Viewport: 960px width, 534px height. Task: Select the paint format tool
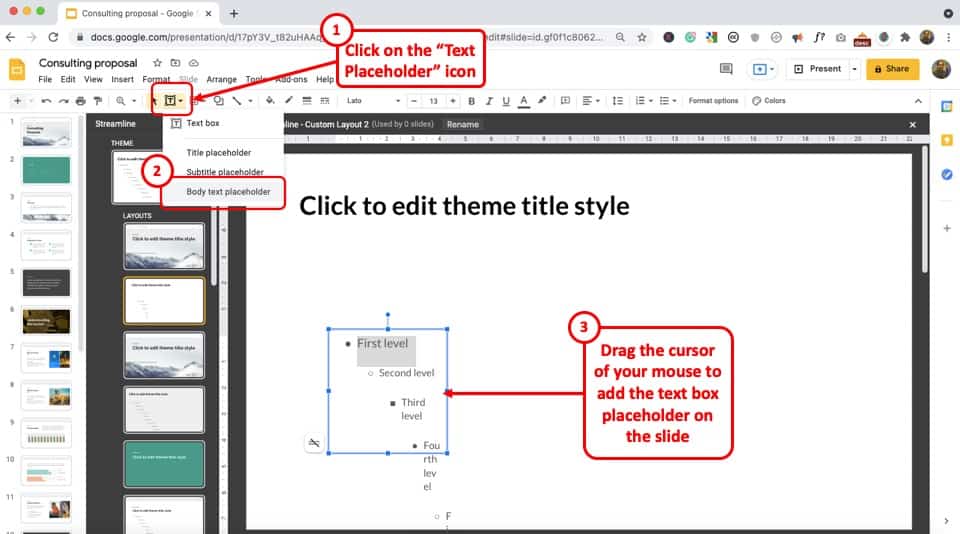point(97,100)
